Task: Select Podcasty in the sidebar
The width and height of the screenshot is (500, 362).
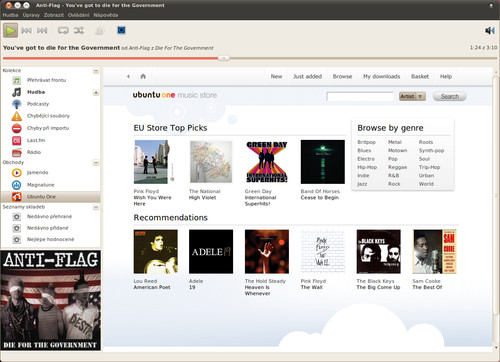Action: 38,104
